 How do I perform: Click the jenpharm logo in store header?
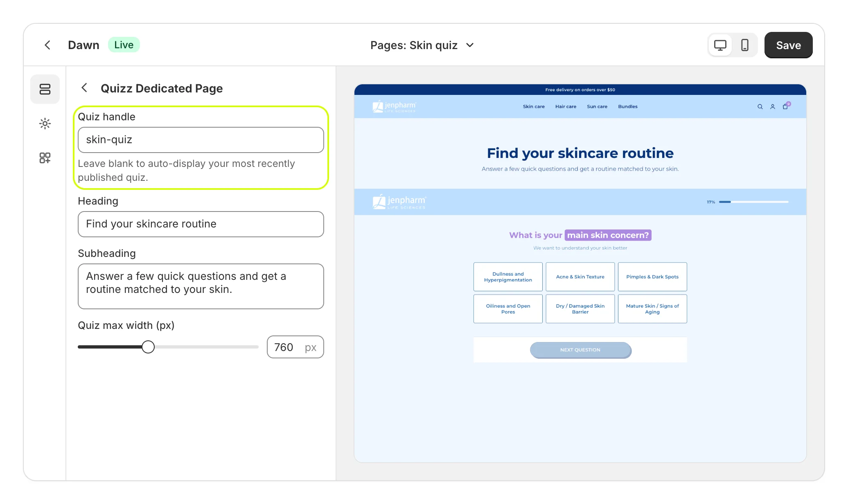click(x=394, y=106)
